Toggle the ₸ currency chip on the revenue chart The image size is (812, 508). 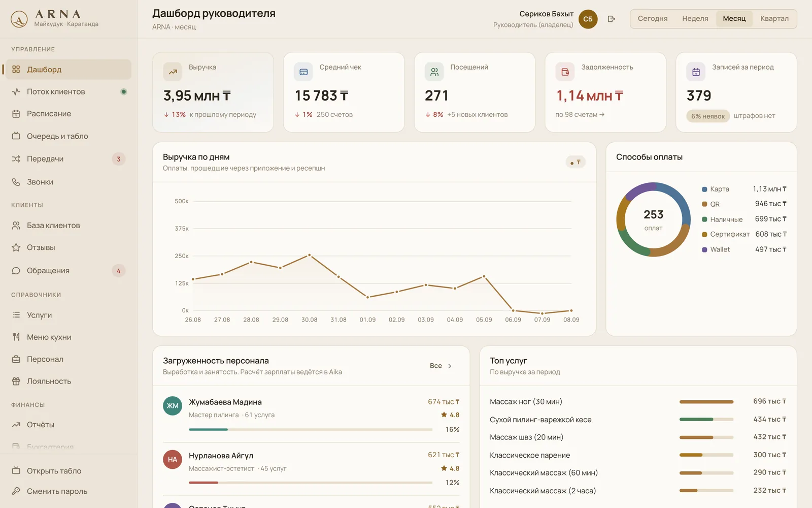576,163
